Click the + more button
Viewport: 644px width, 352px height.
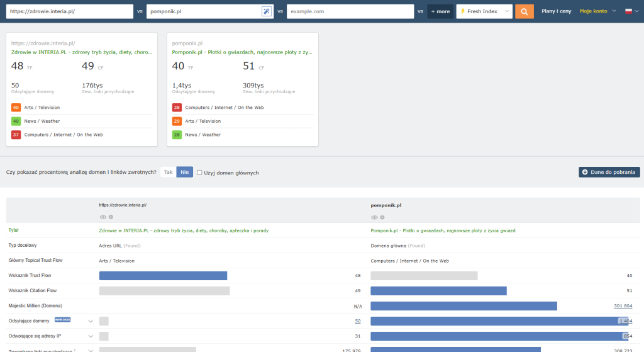tap(440, 11)
